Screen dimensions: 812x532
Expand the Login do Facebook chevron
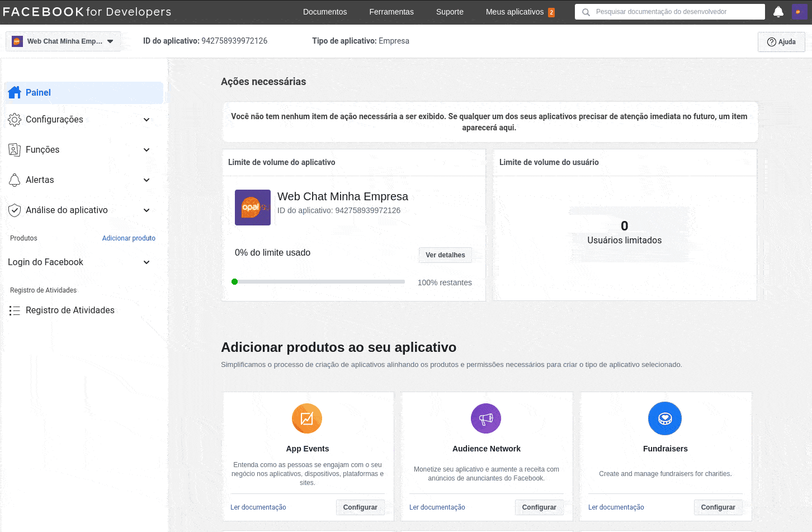pyautogui.click(x=147, y=262)
